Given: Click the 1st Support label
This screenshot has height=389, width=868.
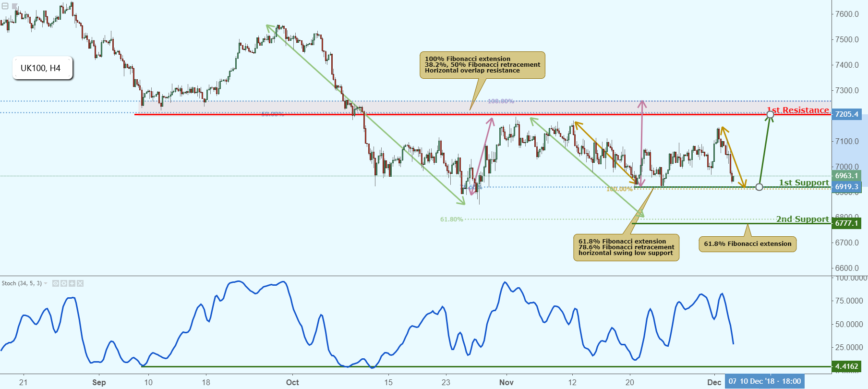Looking at the screenshot, I should click(804, 182).
